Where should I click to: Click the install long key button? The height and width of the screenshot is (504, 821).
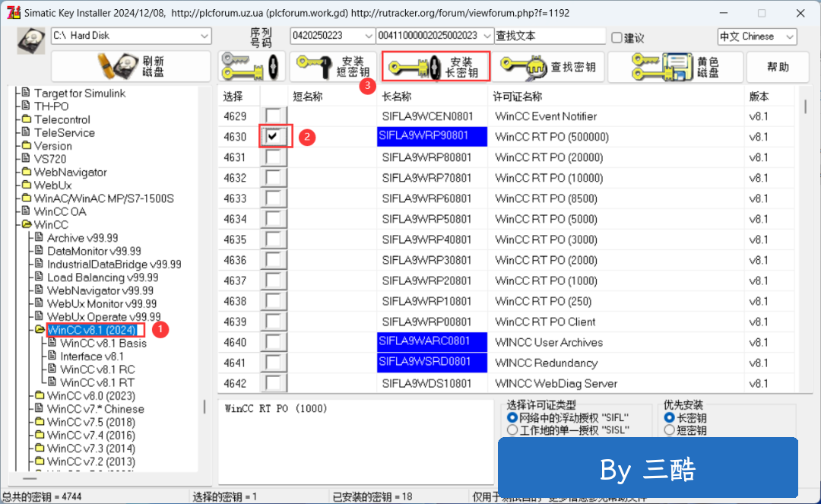tap(436, 66)
